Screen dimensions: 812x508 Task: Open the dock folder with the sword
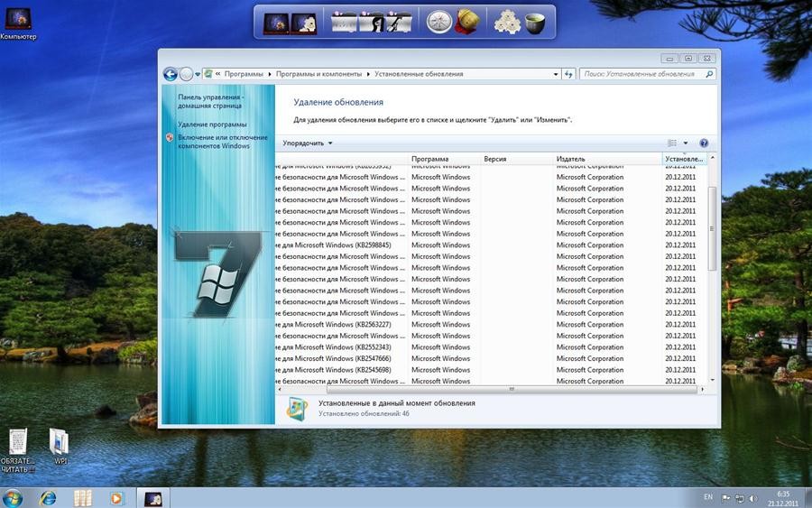click(399, 23)
